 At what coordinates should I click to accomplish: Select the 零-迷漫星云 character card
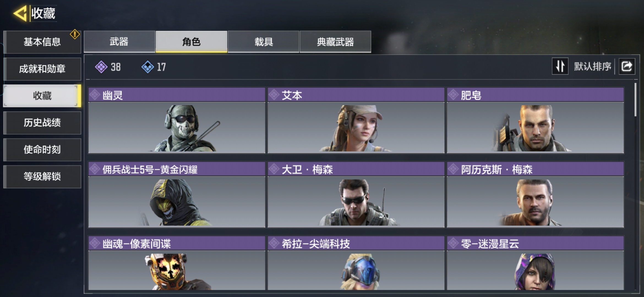point(535,263)
